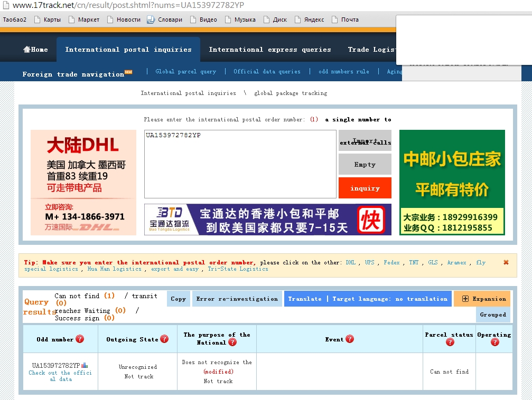The height and width of the screenshot is (400, 532).
Task: Open Словари bookmark
Action: point(165,20)
